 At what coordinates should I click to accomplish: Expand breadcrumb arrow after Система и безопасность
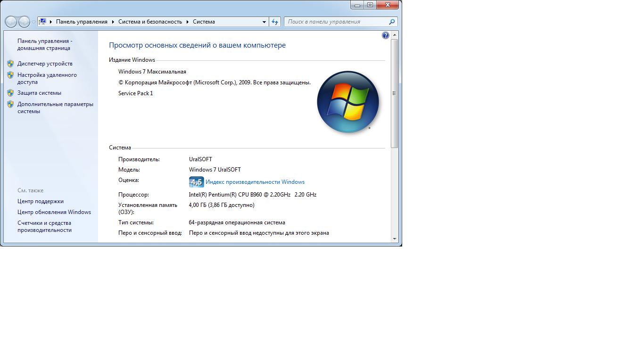pyautogui.click(x=187, y=22)
